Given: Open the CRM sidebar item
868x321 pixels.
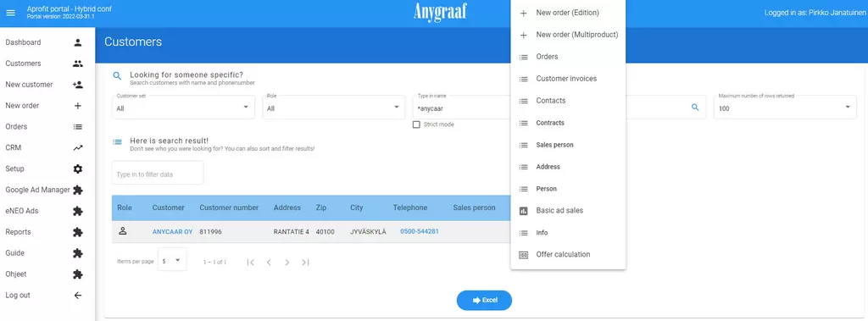Looking at the screenshot, I should click(44, 147).
